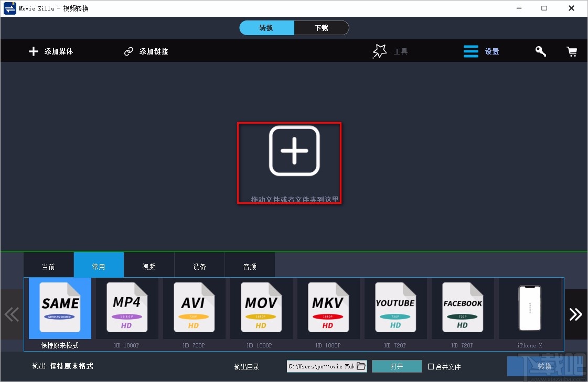This screenshot has height=382, width=588.
Task: Click the 添加链接 chain link icon
Action: coord(129,51)
